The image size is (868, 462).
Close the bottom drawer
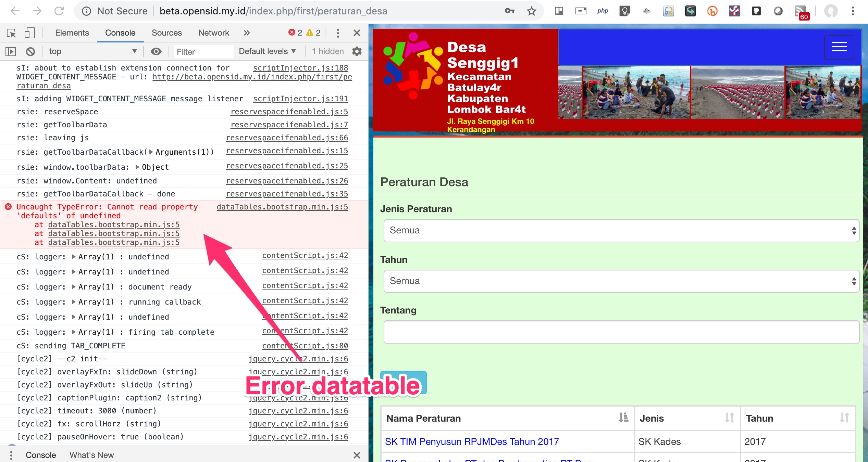pyautogui.click(x=357, y=455)
